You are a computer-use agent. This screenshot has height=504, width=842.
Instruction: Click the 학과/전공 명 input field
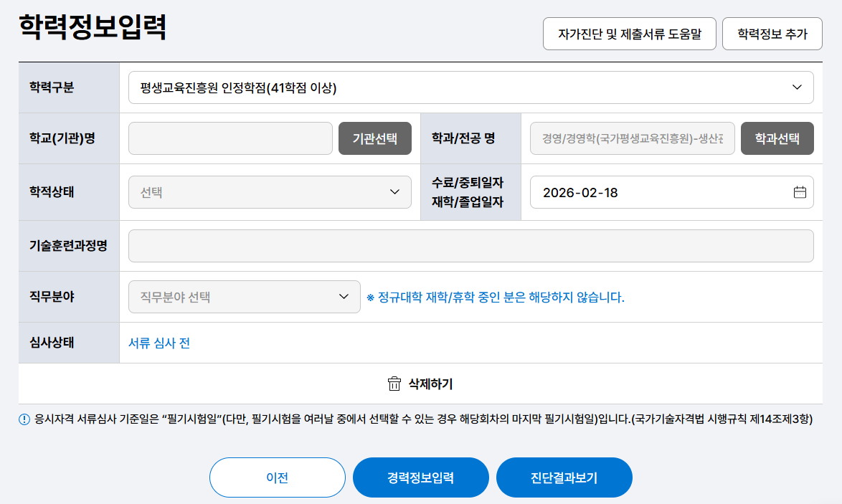click(x=632, y=138)
